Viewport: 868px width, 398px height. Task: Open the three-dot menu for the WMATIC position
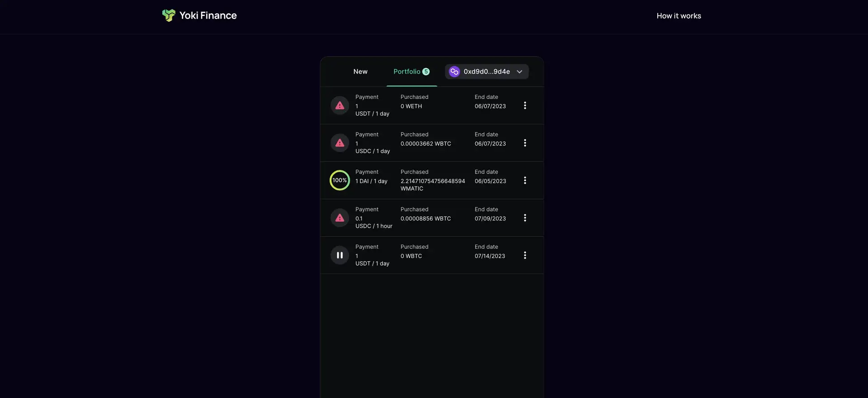[524, 180]
